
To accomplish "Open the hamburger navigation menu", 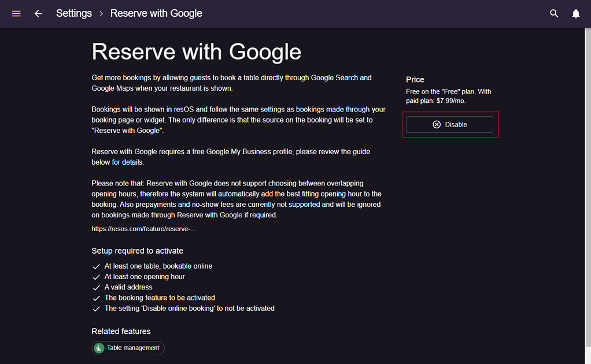I will (x=16, y=13).
